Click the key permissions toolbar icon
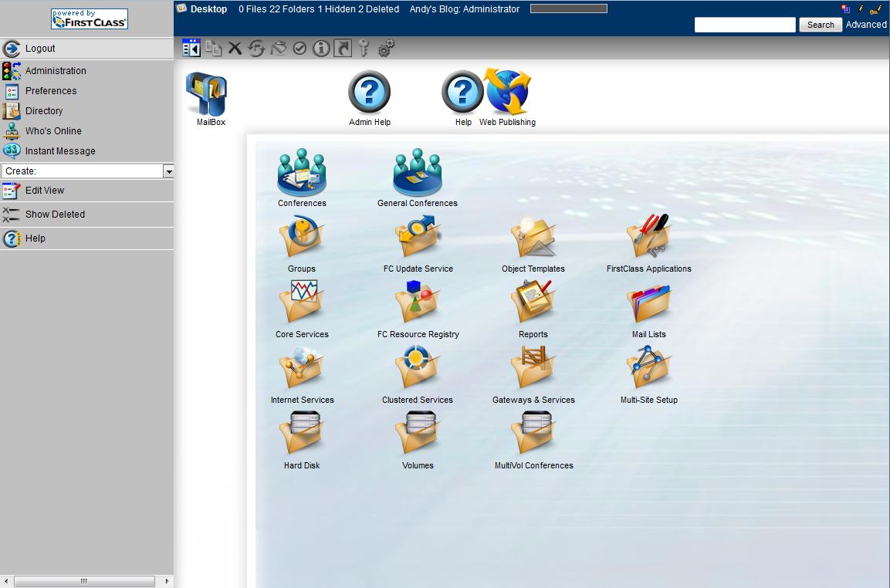Screen dimensions: 890x588 [x=364, y=49]
